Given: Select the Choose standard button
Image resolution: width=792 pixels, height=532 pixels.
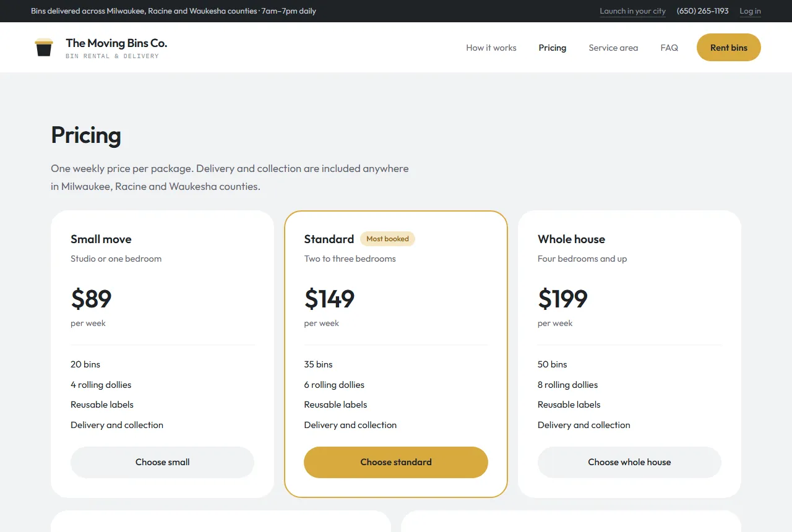Looking at the screenshot, I should point(396,462).
